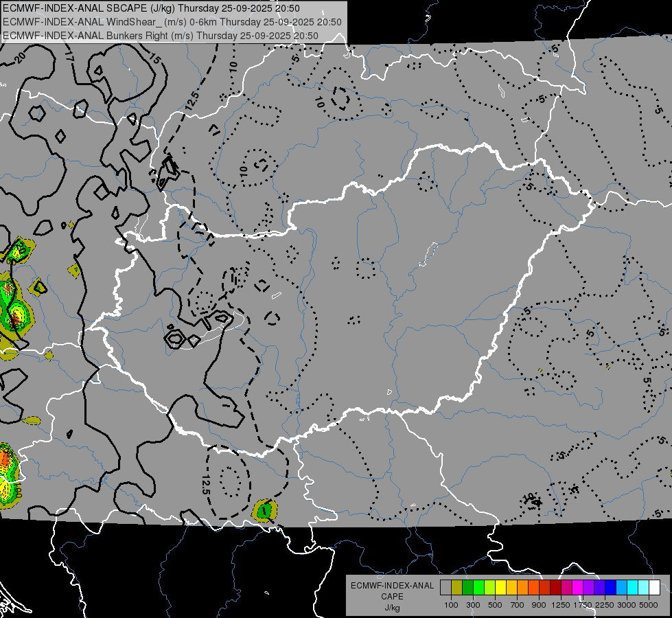Click the legend label 900
Viewport: 672px width, 618px height.
[x=539, y=605]
